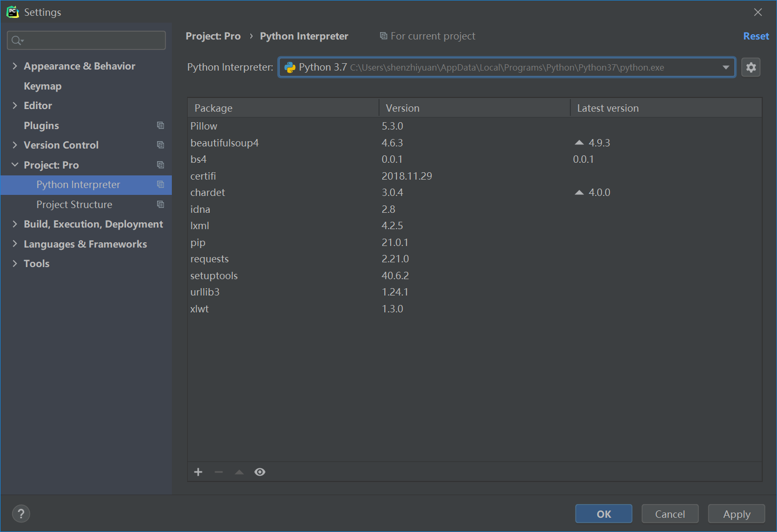Open the Keymap settings page

tap(43, 86)
